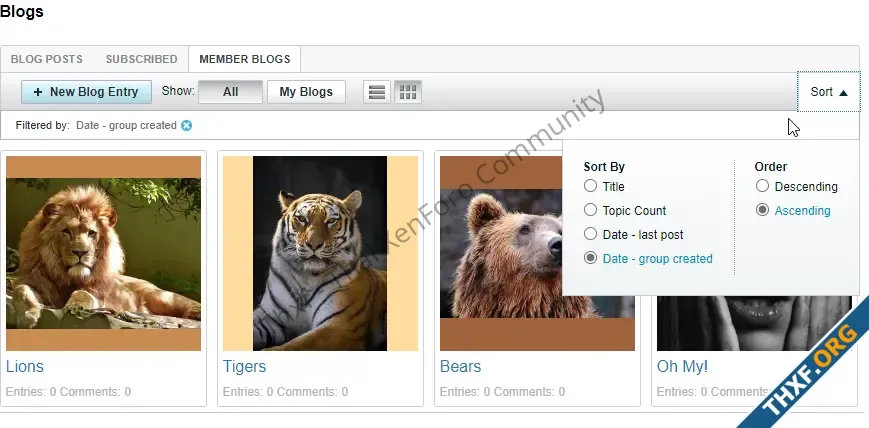This screenshot has width=869, height=428.
Task: Click Bears card 'Entries: 0 Comments: 0' text
Action: coord(502,392)
